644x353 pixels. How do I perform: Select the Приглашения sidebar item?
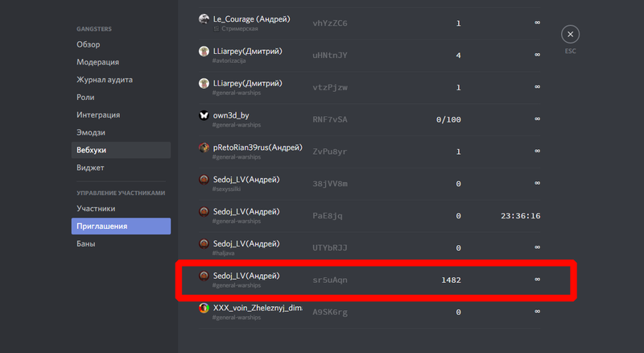coord(121,226)
